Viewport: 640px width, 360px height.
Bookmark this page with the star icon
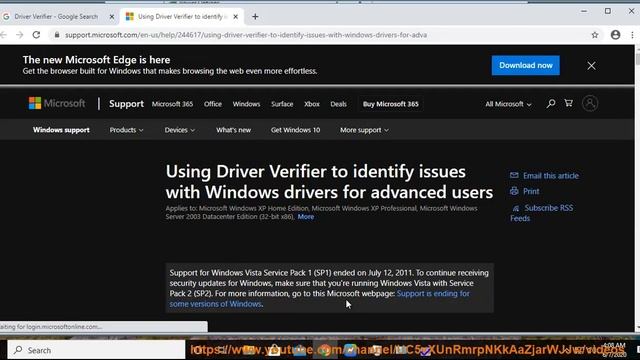(x=595, y=35)
